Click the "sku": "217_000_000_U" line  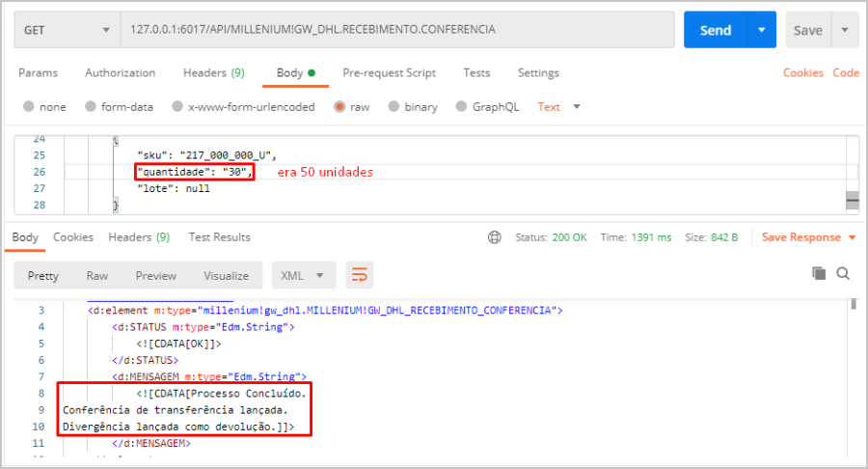tap(206, 155)
